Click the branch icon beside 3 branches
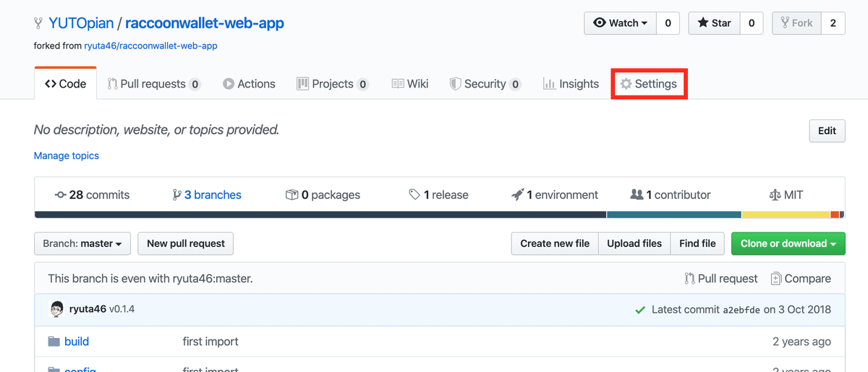 (x=176, y=195)
